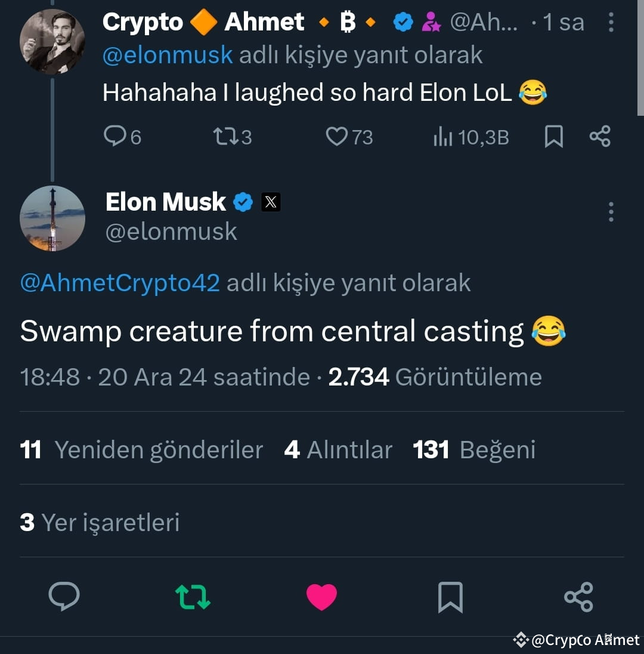Retweet Elon Musk's swamp creature post
The height and width of the screenshot is (654, 644).
(192, 597)
